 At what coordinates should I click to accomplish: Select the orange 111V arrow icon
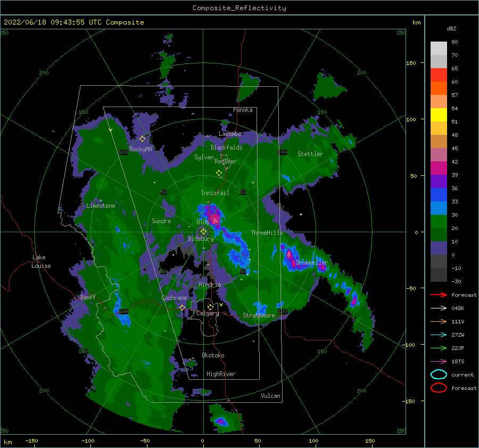point(439,321)
